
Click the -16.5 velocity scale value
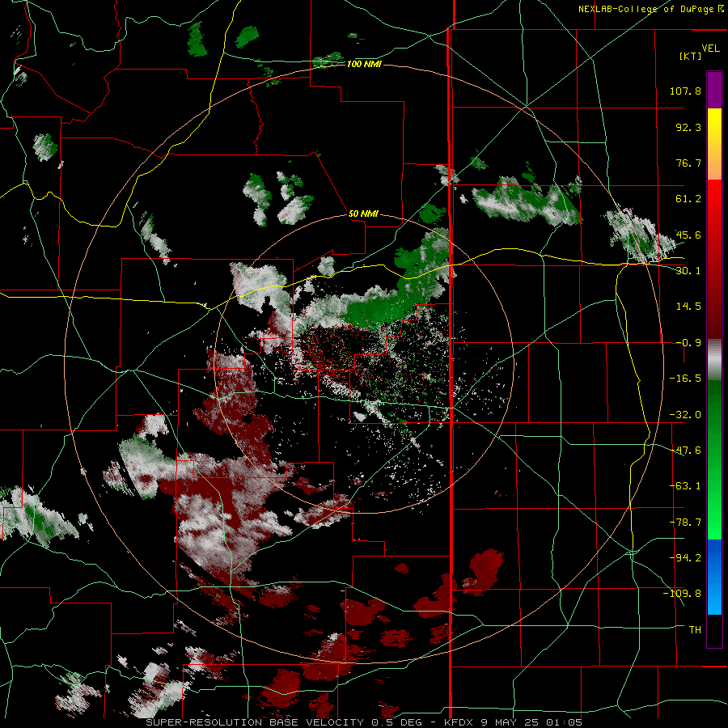(x=685, y=379)
